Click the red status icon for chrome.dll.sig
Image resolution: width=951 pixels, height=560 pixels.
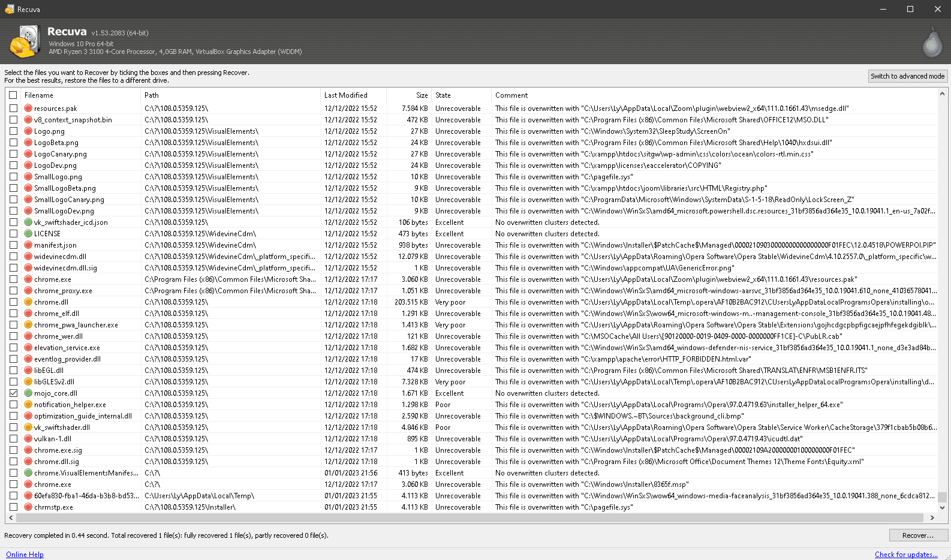[28, 462]
